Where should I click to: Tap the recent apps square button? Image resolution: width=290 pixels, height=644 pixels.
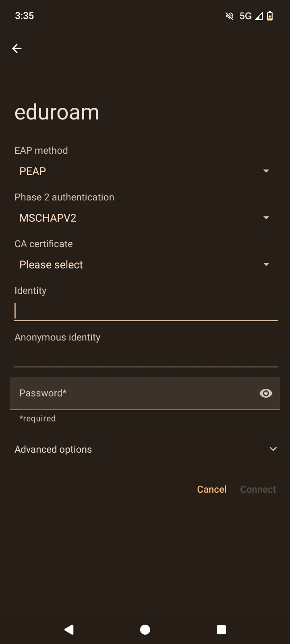pyautogui.click(x=221, y=630)
